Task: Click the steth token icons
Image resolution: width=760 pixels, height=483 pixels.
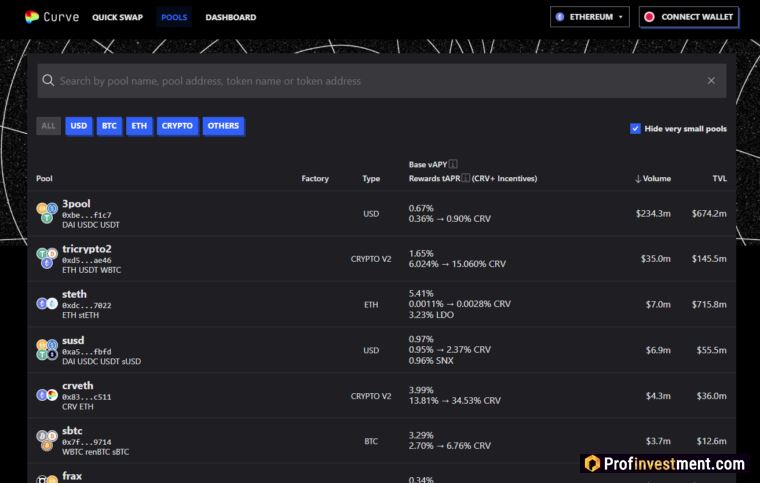Action: tap(47, 304)
